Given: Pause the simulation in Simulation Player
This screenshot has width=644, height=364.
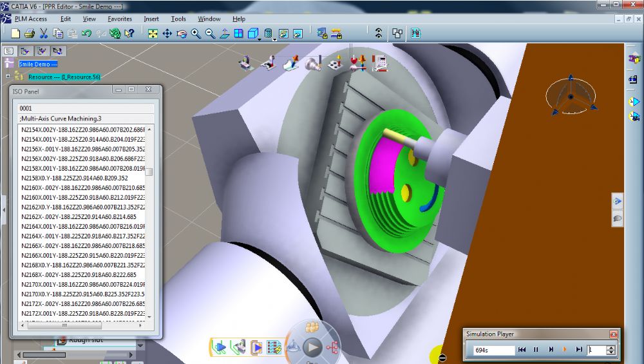Looking at the screenshot, I should [x=536, y=350].
